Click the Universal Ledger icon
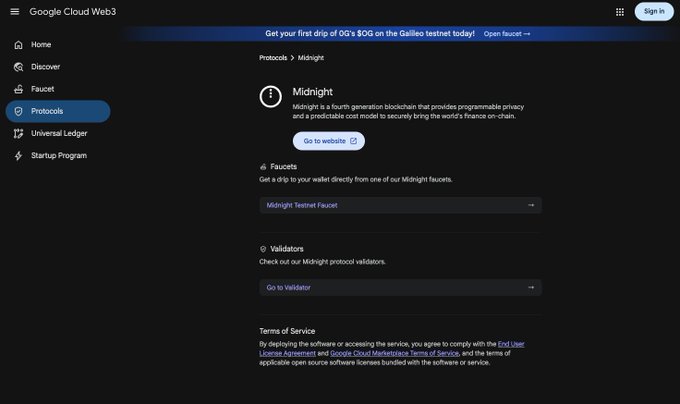 [18, 134]
